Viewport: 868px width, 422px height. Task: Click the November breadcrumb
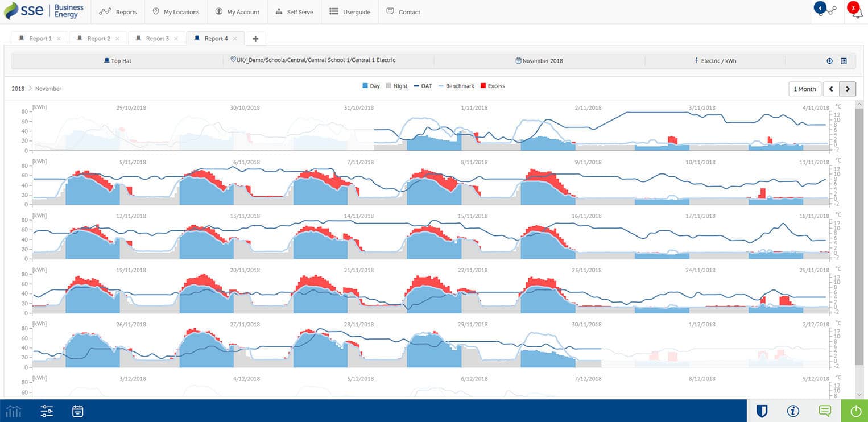pos(48,89)
